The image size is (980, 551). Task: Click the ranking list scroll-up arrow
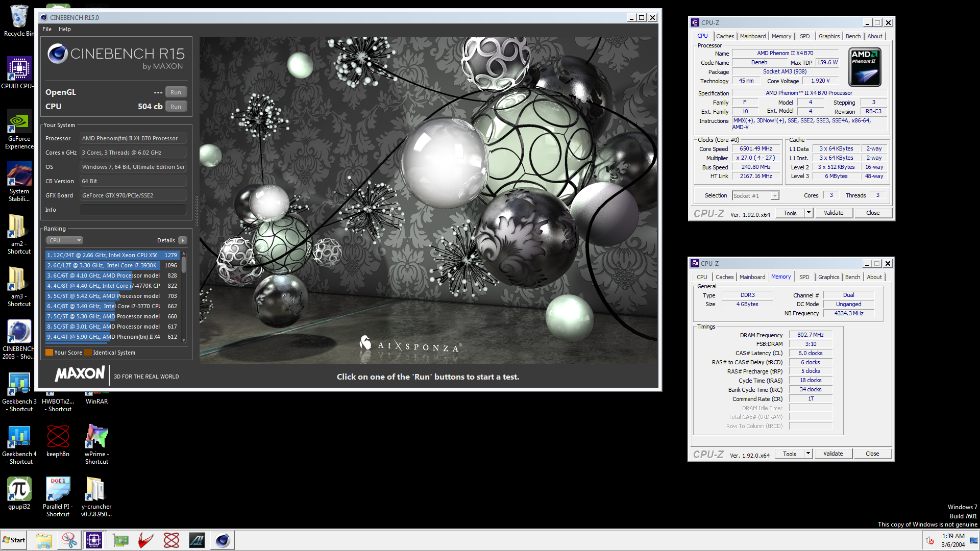click(184, 253)
